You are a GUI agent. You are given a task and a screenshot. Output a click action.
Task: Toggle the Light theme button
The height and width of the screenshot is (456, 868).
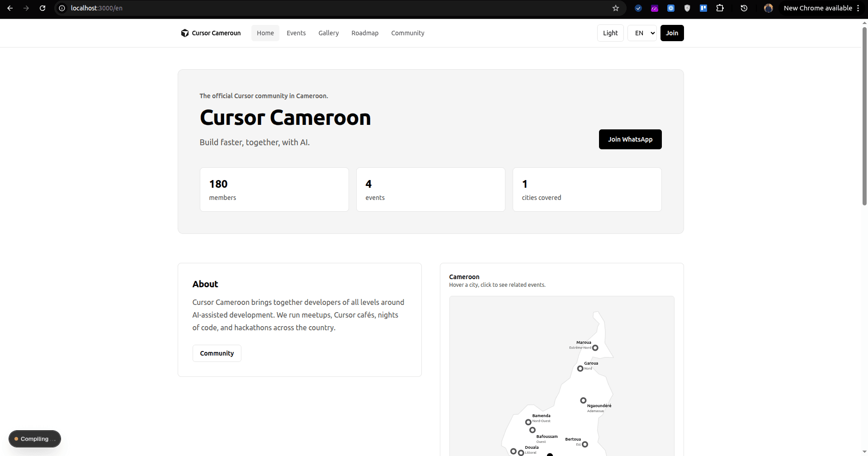pos(610,33)
